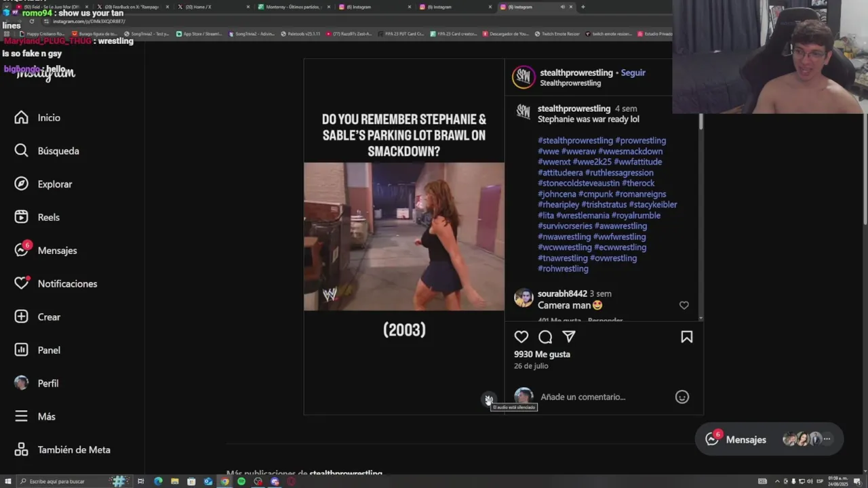Click ESP language indicator

click(x=819, y=481)
